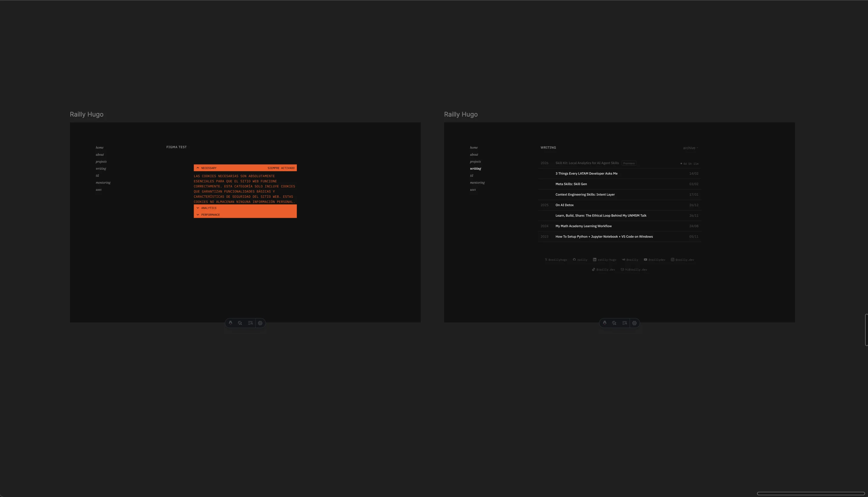868x497 pixels.
Task: Select the cursor pointer icon in the bottom toolbar
Action: tap(614, 323)
